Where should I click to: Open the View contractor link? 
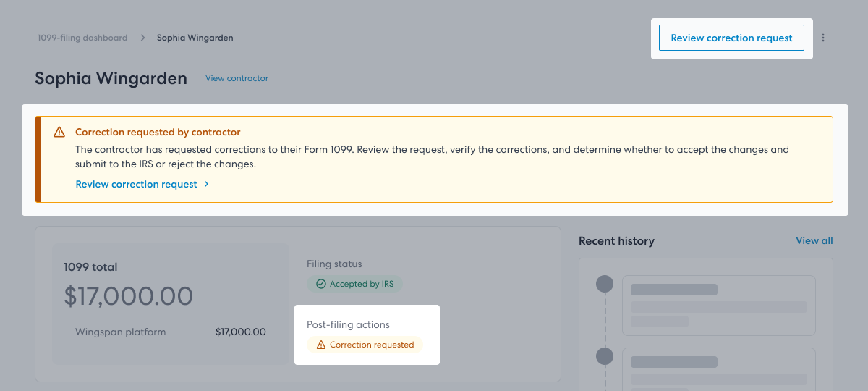[237, 78]
